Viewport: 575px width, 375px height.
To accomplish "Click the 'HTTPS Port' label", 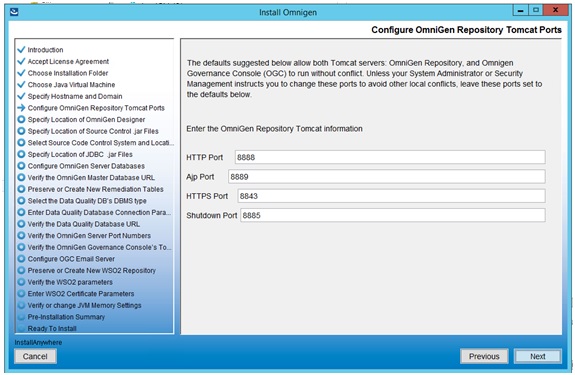I will pyautogui.click(x=207, y=196).
